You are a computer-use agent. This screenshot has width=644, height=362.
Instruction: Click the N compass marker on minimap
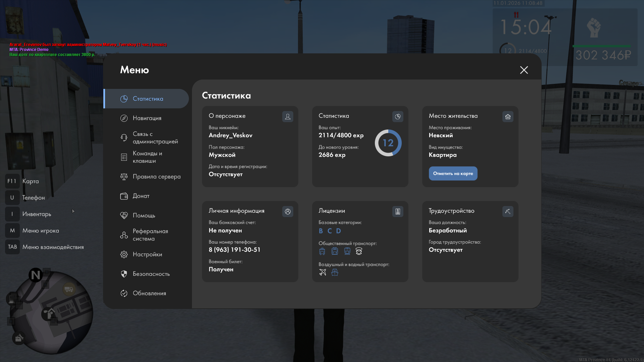(x=36, y=275)
